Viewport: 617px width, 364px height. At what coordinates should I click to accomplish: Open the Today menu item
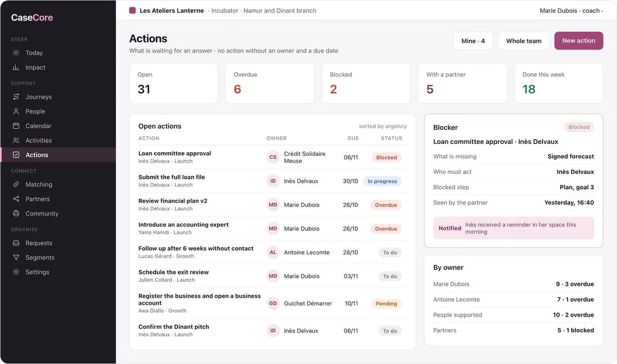pyautogui.click(x=58, y=53)
